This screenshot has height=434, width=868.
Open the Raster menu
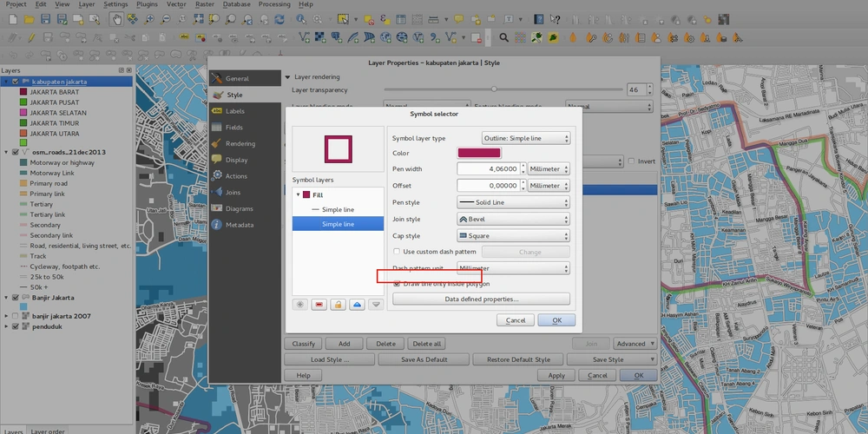click(x=204, y=3)
